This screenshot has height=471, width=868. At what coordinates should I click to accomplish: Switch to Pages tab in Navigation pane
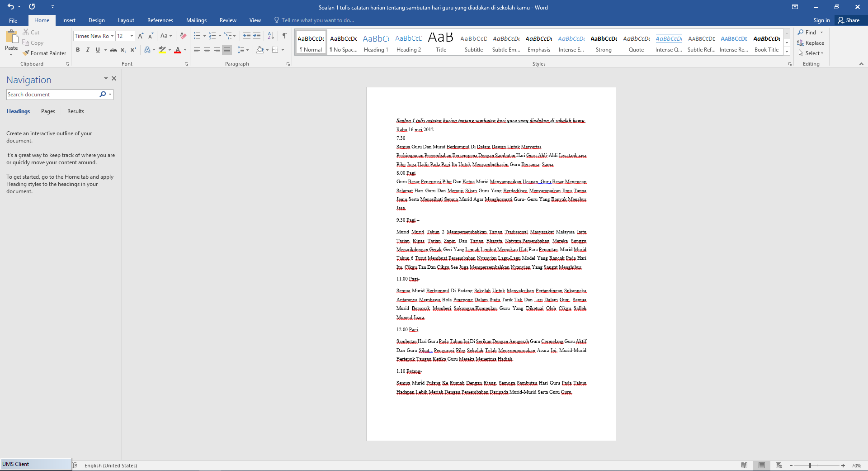pyautogui.click(x=48, y=111)
